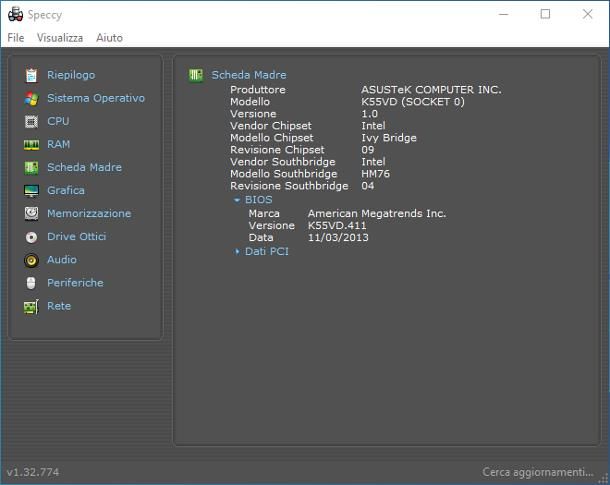Click Cerca aggiornamenti link
The width and height of the screenshot is (610, 485).
click(538, 472)
